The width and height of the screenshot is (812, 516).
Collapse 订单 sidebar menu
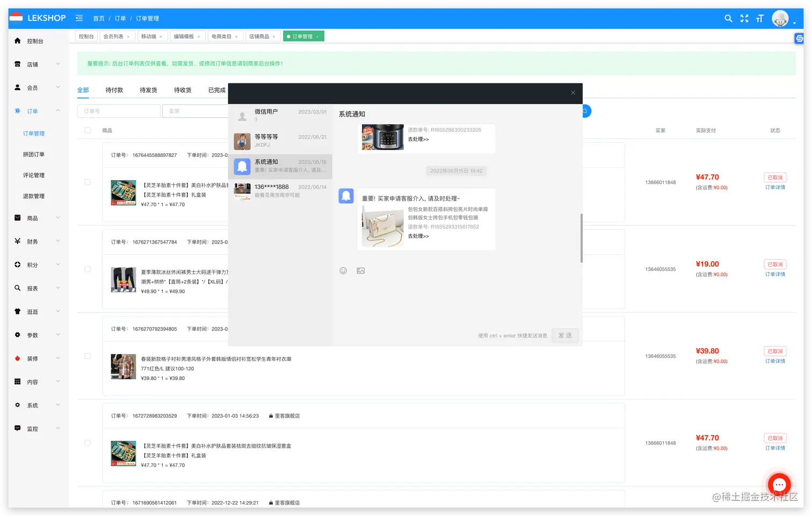click(58, 111)
